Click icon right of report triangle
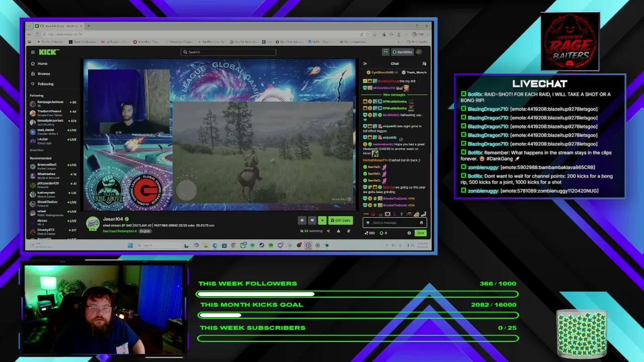This screenshot has width=644, height=362. click(348, 231)
